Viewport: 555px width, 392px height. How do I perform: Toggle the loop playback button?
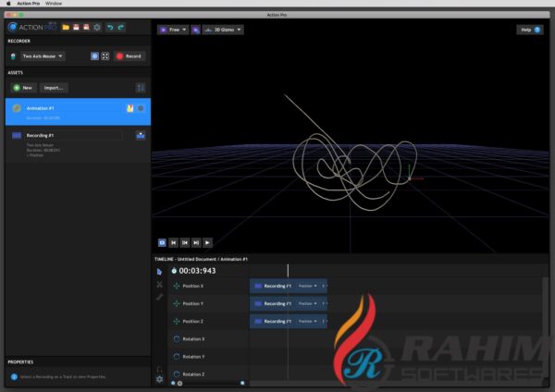(x=162, y=243)
